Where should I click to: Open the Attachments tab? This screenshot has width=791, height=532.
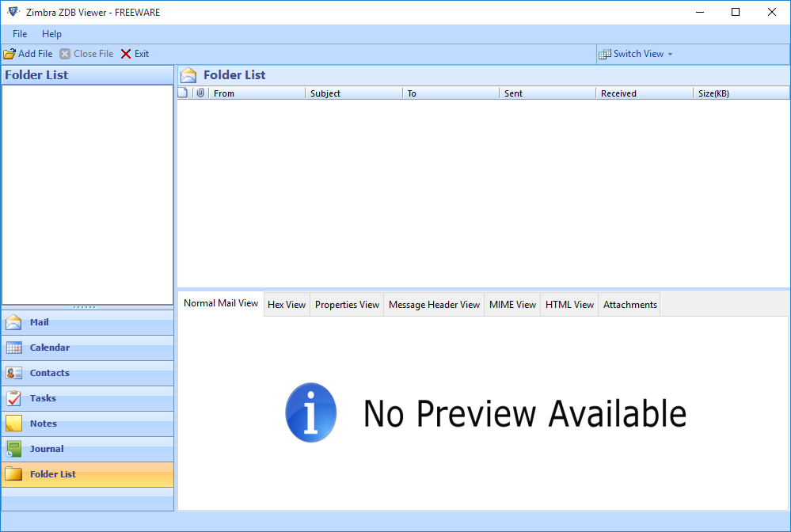(x=629, y=305)
